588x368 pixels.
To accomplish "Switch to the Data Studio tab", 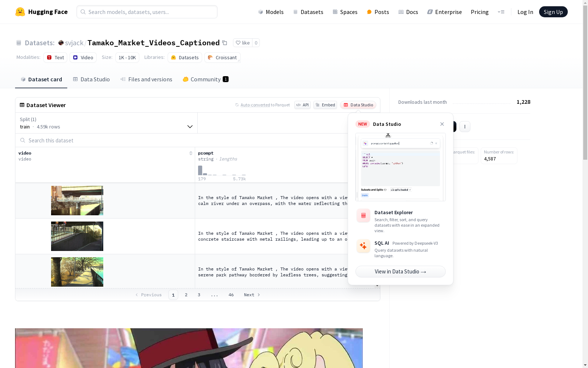I will [x=91, y=79].
